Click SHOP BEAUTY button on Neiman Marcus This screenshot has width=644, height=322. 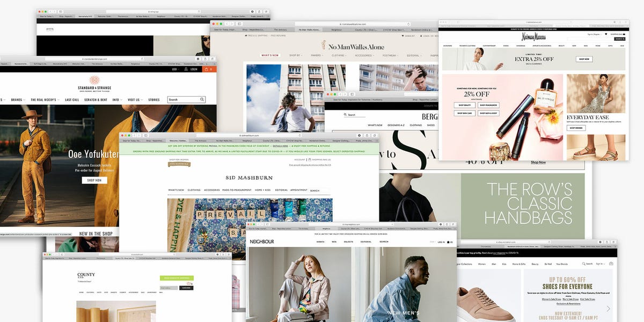point(465,105)
